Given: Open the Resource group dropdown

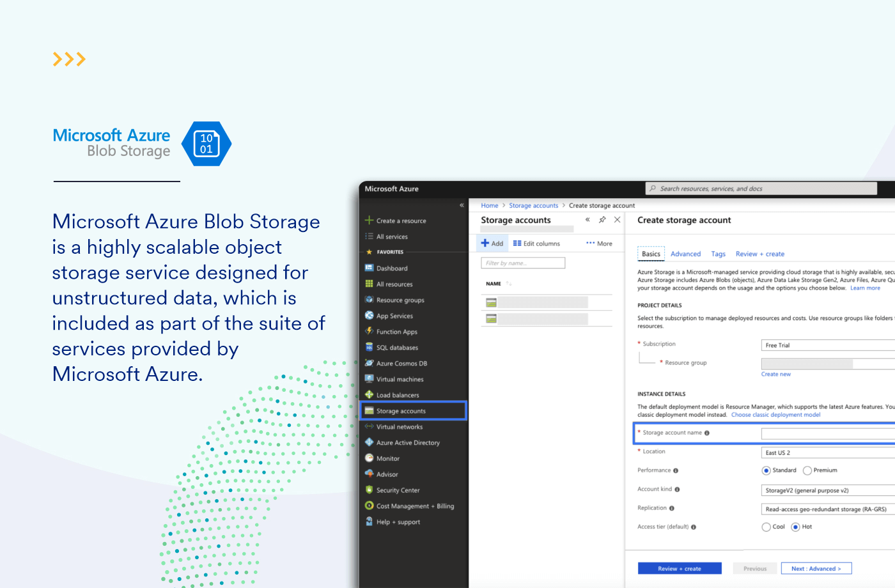Looking at the screenshot, I should click(828, 364).
